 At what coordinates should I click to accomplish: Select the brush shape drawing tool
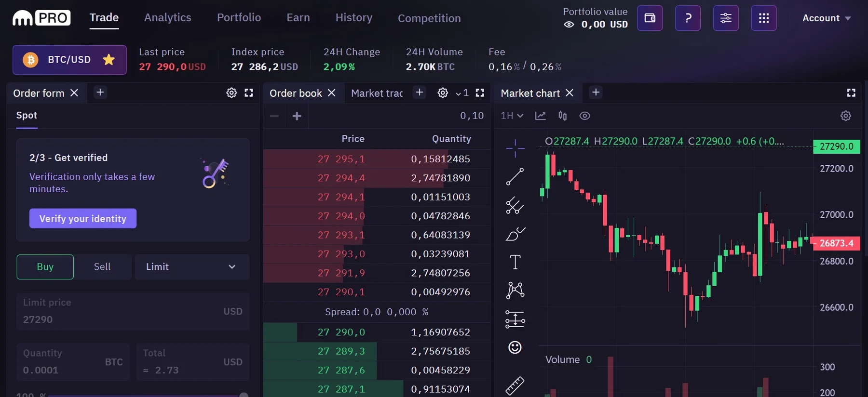tap(515, 234)
